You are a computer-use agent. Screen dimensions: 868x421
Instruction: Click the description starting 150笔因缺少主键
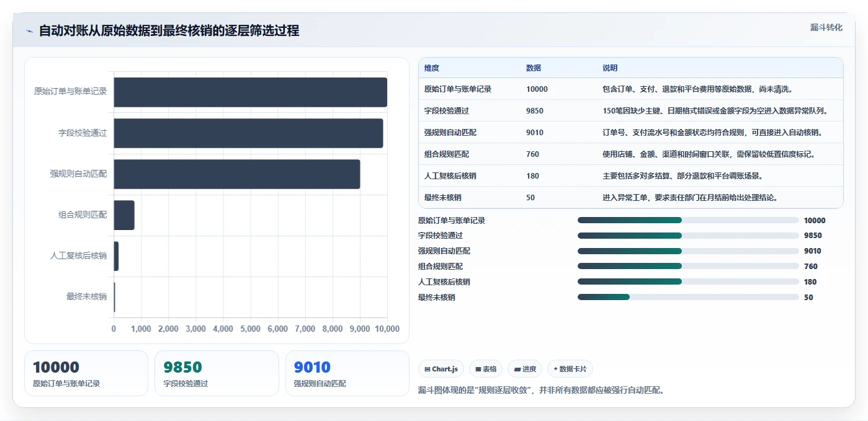[x=715, y=111]
